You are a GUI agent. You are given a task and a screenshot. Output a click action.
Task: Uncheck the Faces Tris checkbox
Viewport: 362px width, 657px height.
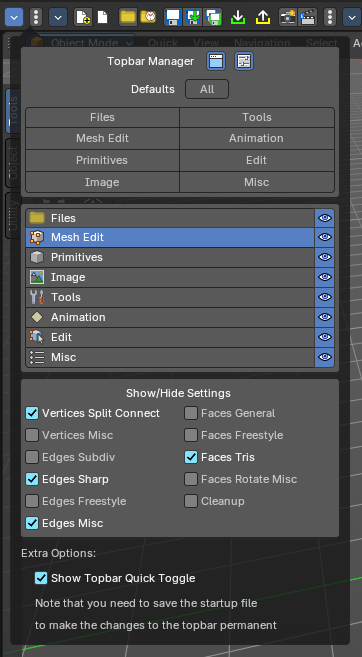tap(191, 457)
